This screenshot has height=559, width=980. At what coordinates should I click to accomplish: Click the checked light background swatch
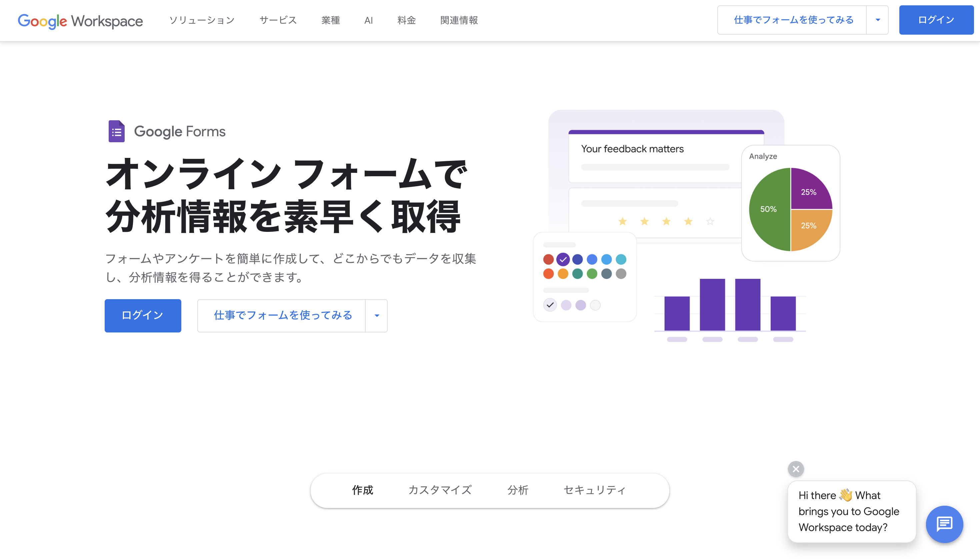tap(550, 305)
